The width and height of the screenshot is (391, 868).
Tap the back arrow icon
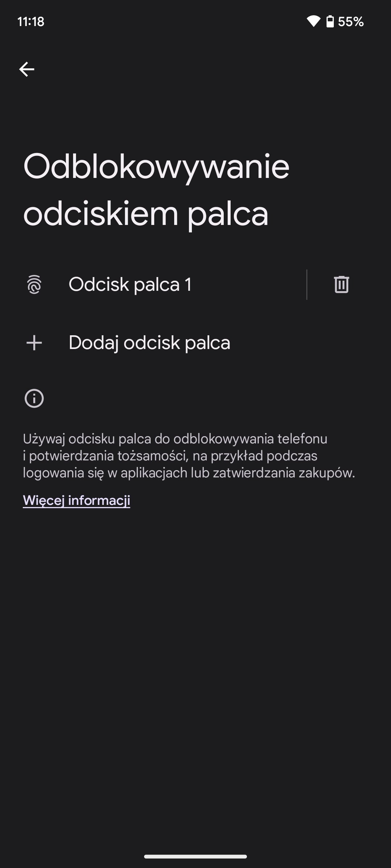point(27,69)
